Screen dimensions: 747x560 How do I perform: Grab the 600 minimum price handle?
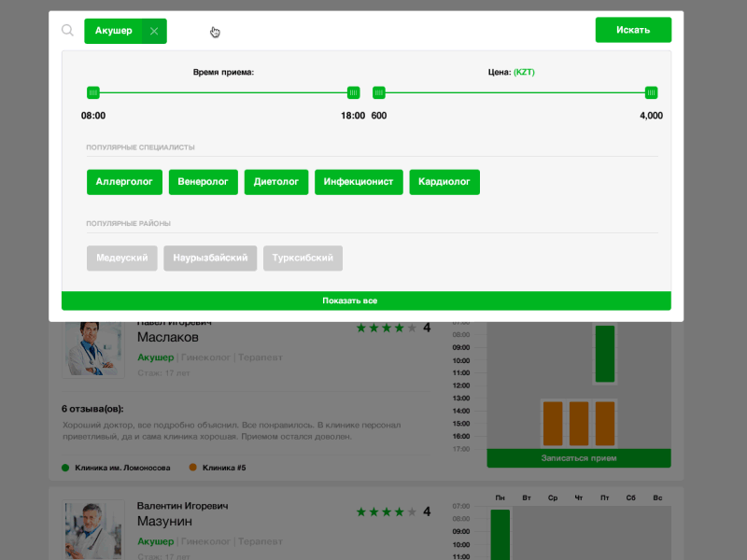click(379, 92)
